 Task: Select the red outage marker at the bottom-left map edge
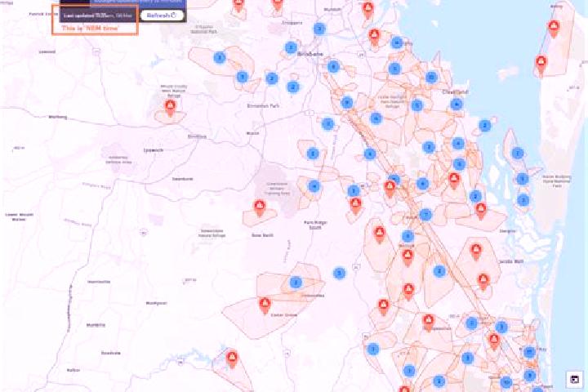coord(232,359)
